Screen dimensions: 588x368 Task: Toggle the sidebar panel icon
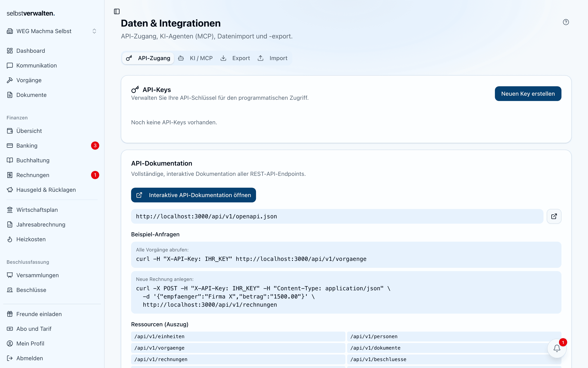pos(117,11)
